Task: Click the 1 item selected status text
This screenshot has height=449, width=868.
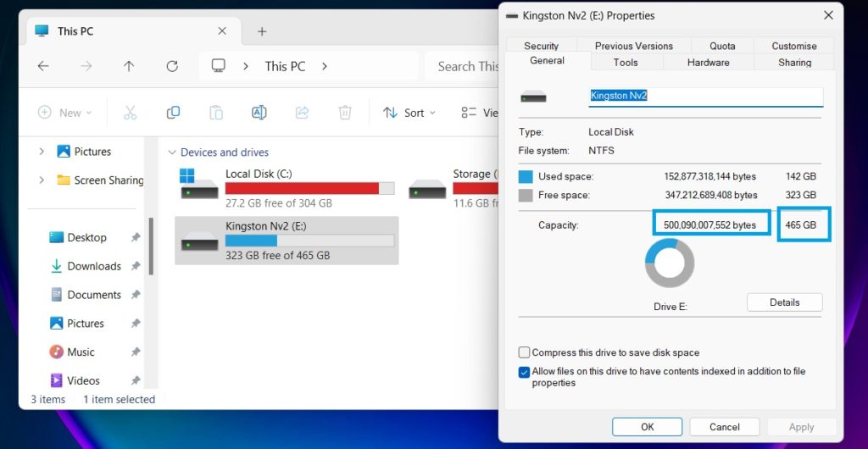Action: pyautogui.click(x=119, y=399)
